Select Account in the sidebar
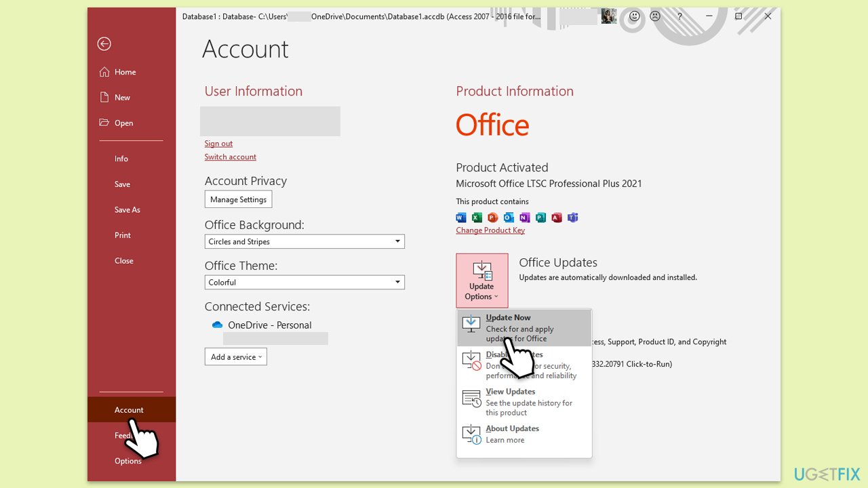 (x=132, y=409)
